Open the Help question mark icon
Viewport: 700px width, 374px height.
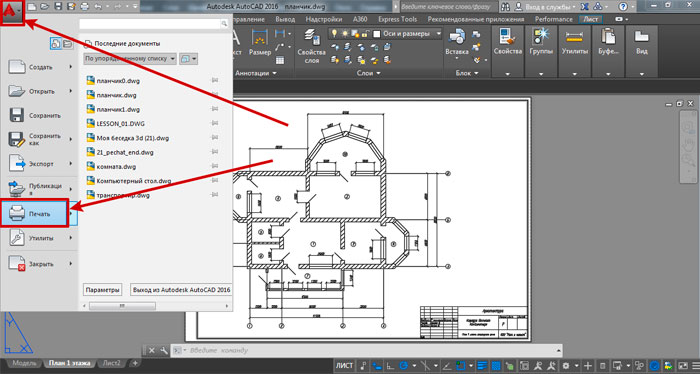point(623,7)
